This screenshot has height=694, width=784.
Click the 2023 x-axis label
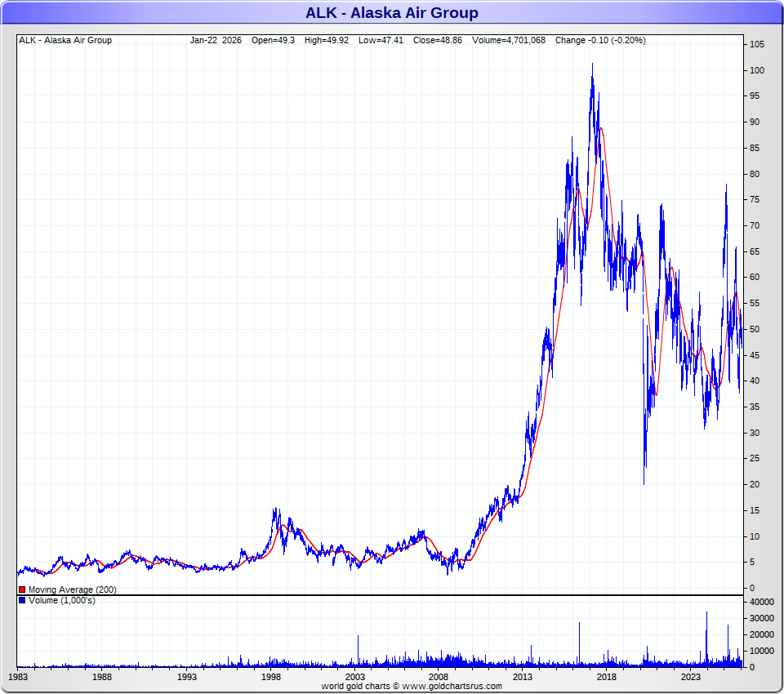tap(691, 677)
